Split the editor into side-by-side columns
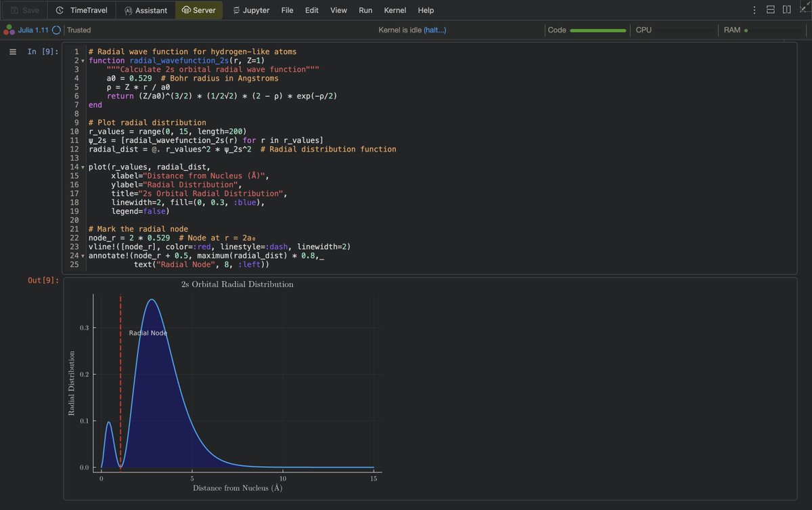The width and height of the screenshot is (812, 510). coord(786,9)
